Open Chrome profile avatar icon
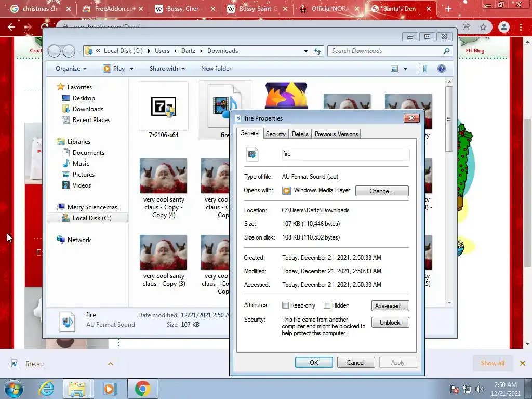This screenshot has width=532, height=399. pyautogui.click(x=504, y=27)
